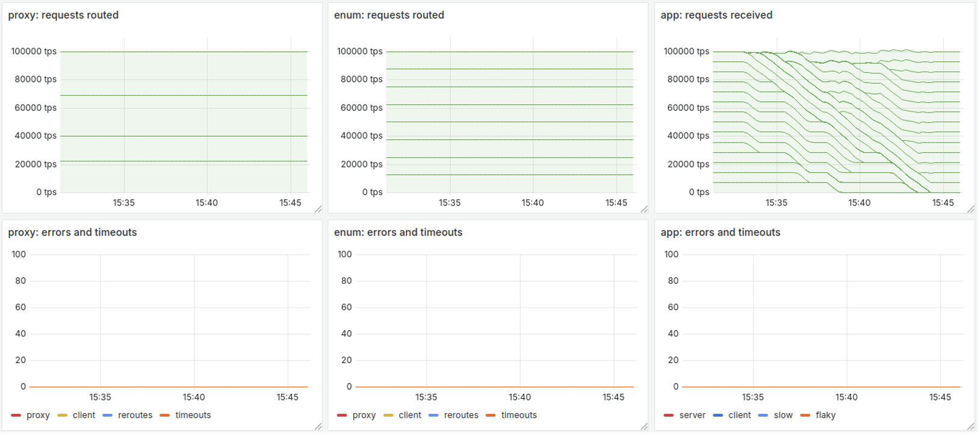Screen dimensions: 980x436
Task: Click resize handle of enum errors panel
Action: pyautogui.click(x=644, y=426)
